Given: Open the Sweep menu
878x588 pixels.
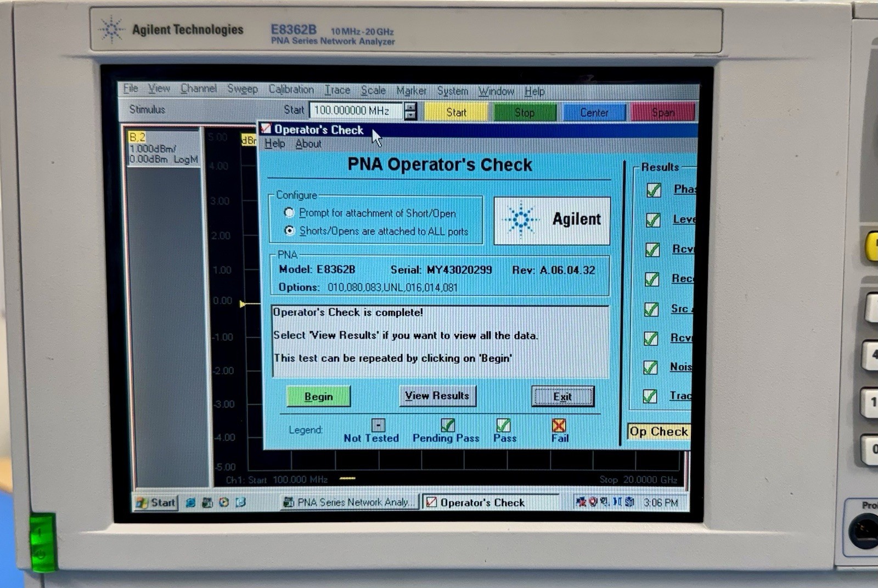Looking at the screenshot, I should [x=243, y=89].
